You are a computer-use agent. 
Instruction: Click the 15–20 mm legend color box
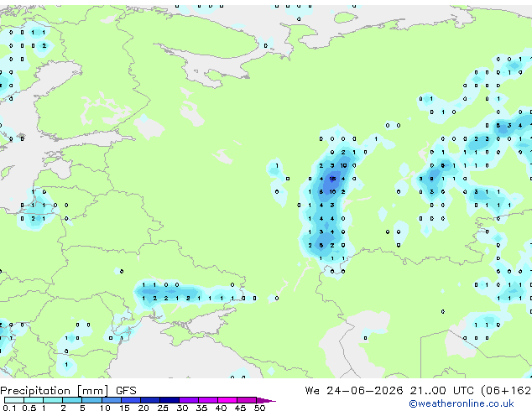pos(131,400)
